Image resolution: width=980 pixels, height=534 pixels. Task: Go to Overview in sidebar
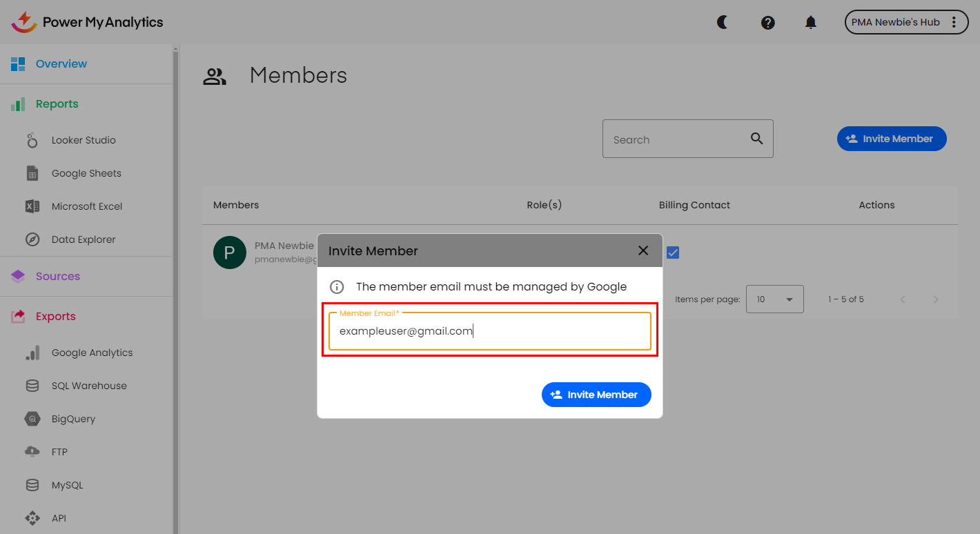click(61, 63)
